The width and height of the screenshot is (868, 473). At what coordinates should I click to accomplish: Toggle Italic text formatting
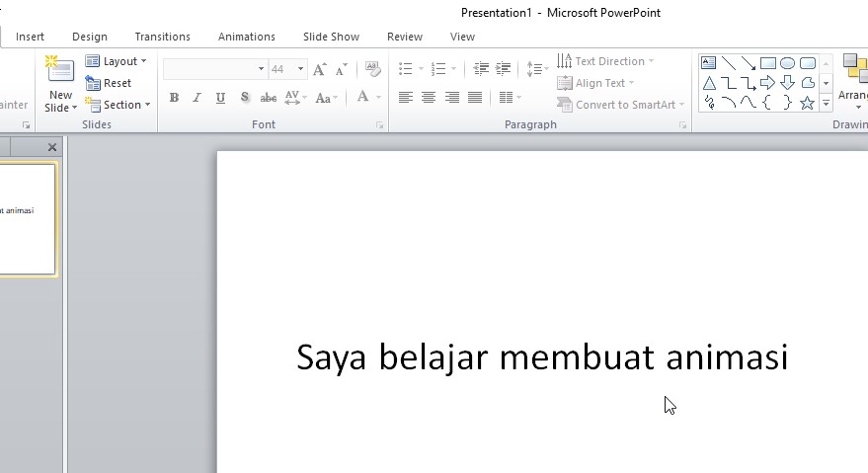[x=197, y=98]
